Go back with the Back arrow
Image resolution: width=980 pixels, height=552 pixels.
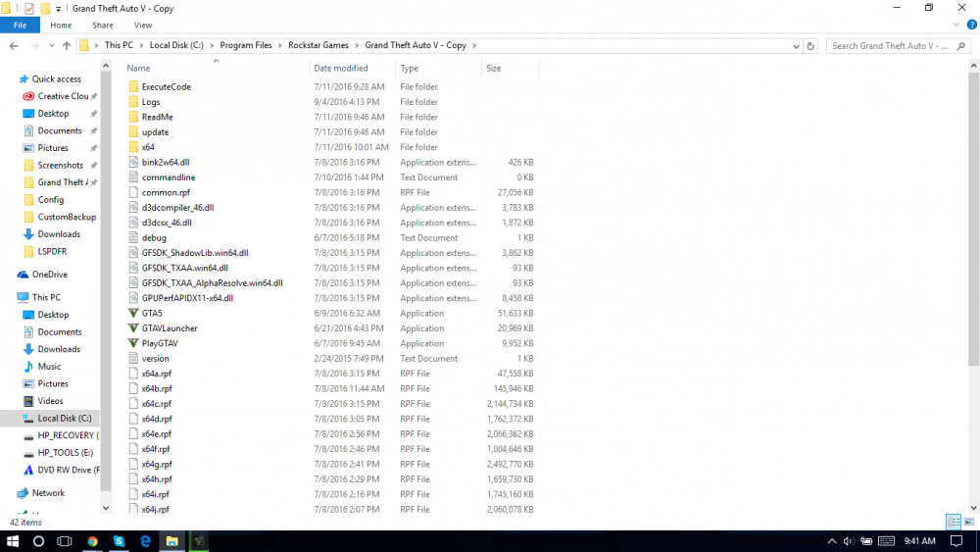(x=14, y=46)
